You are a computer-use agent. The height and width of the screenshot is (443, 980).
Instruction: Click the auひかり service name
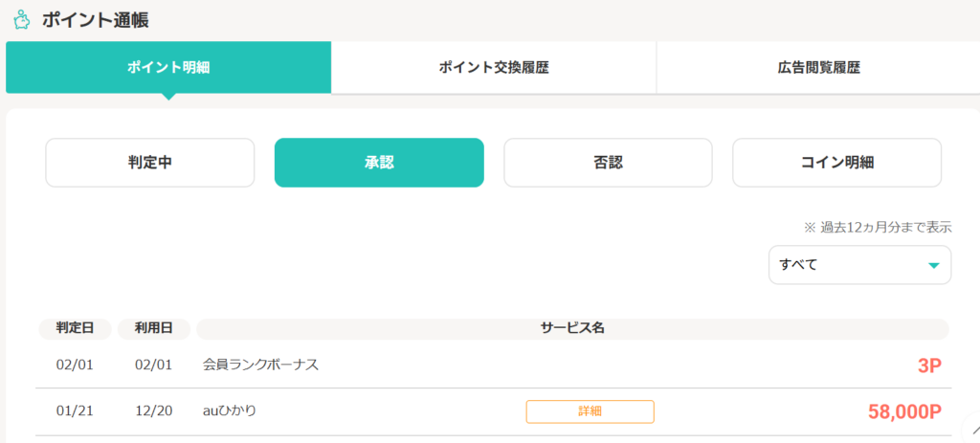click(230, 411)
